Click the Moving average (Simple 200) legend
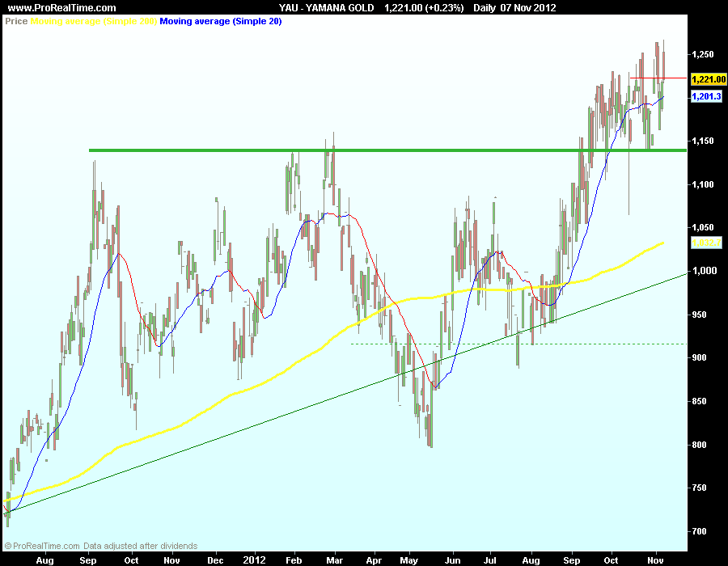Screen dimensions: 728x566 pos(94,21)
